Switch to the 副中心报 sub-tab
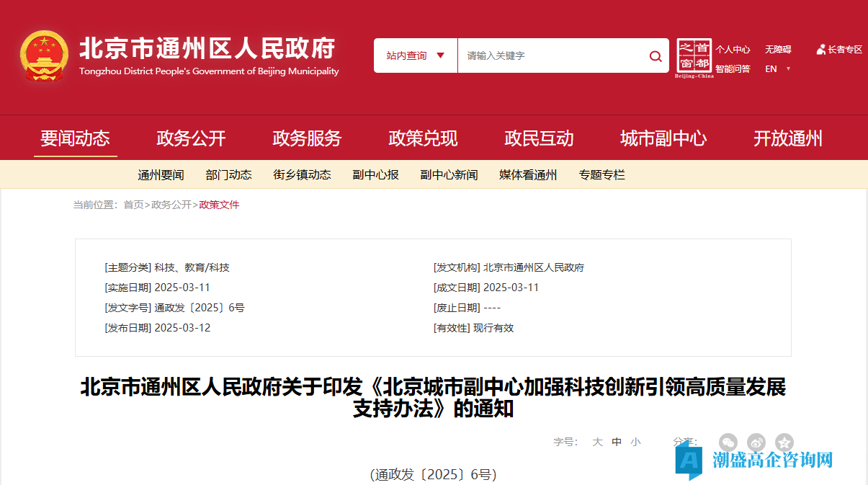Screen dimensions: 868x485 pyautogui.click(x=375, y=174)
